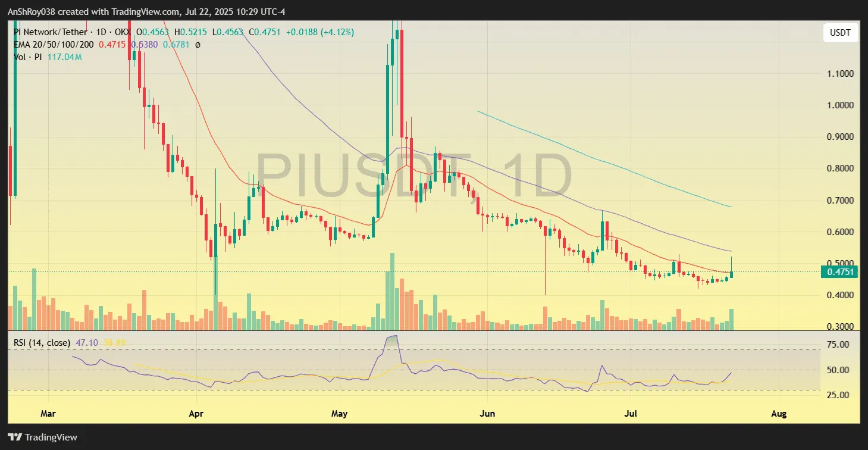
Task: Open the Vol · PI indicator legend
Action: click(28, 57)
